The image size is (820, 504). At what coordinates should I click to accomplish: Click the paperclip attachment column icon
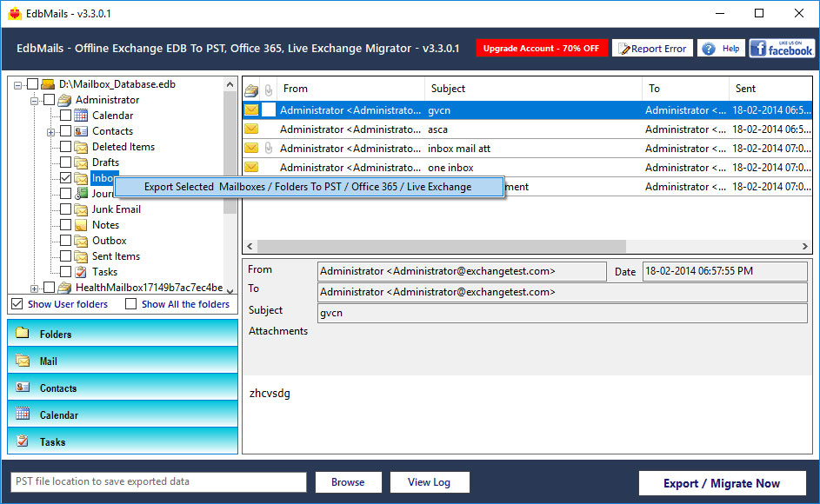tap(268, 90)
